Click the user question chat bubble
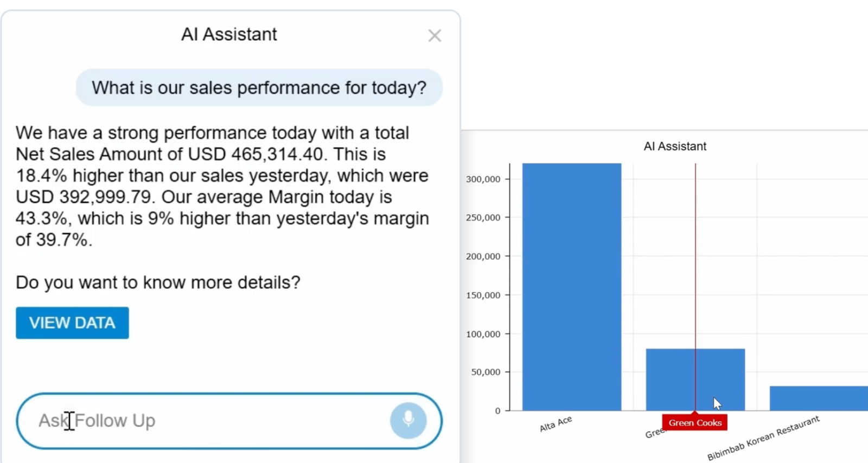 click(259, 88)
